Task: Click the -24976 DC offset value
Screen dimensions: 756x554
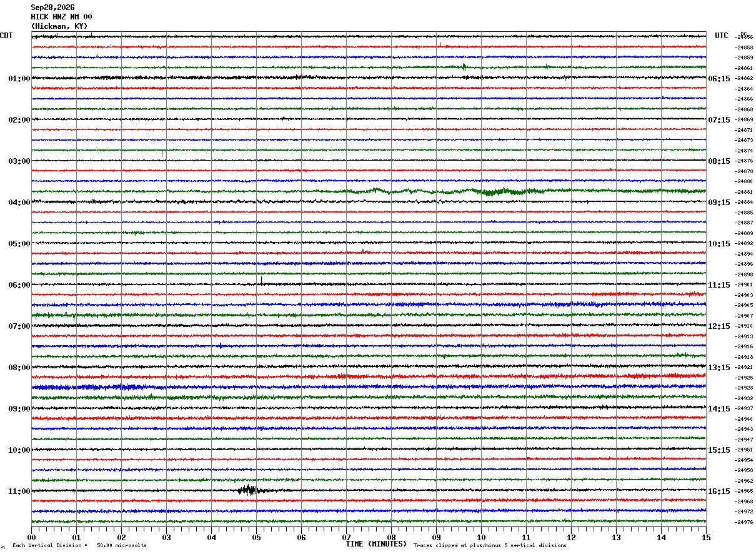Action: (744, 522)
